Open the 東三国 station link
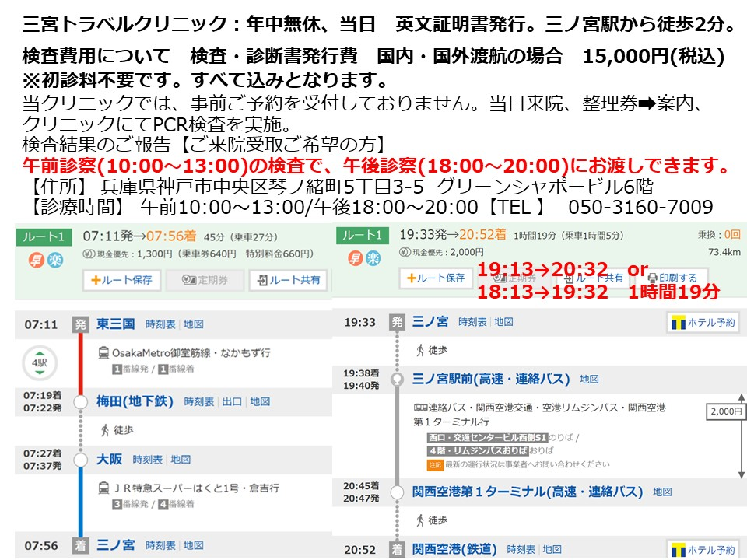 pos(115,324)
